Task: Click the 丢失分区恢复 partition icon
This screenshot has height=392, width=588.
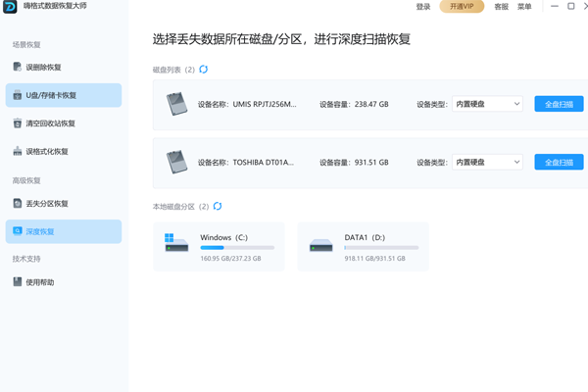Action: [18, 203]
